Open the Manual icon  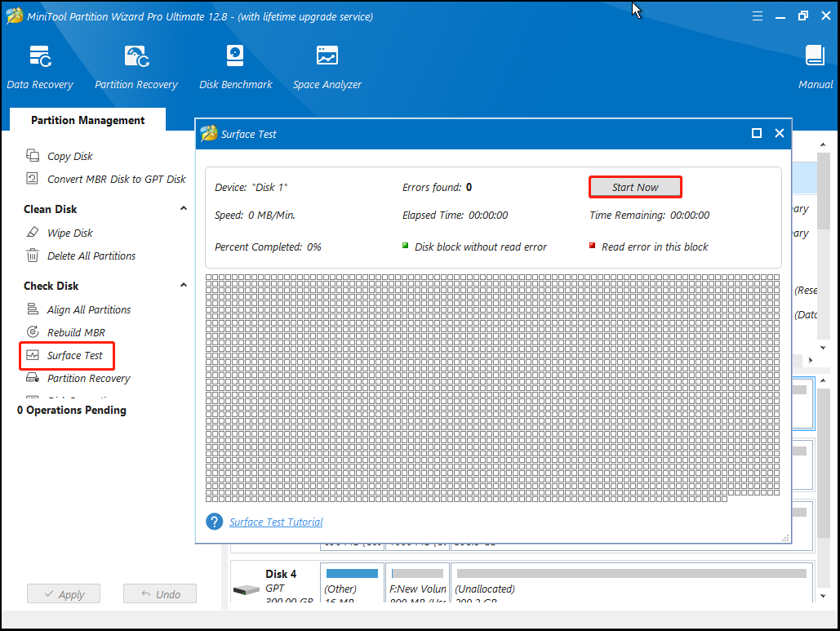click(815, 56)
